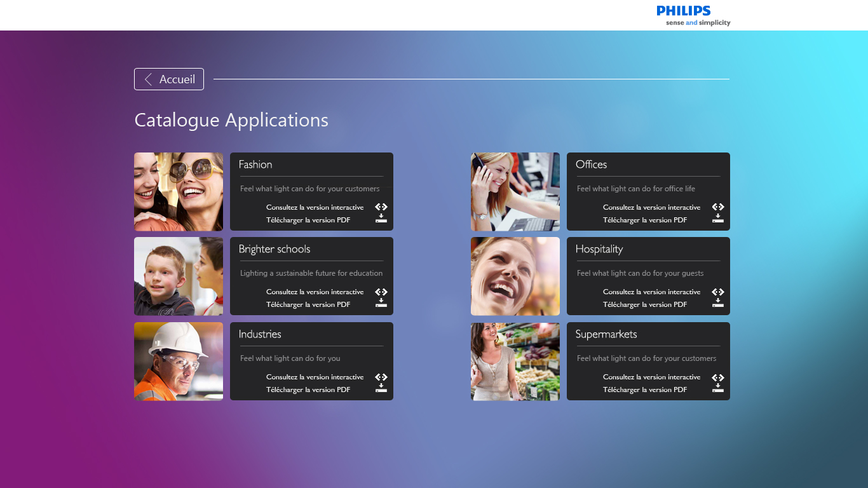
Task: Click the interactive version icon for Brighter schools
Action: [381, 292]
